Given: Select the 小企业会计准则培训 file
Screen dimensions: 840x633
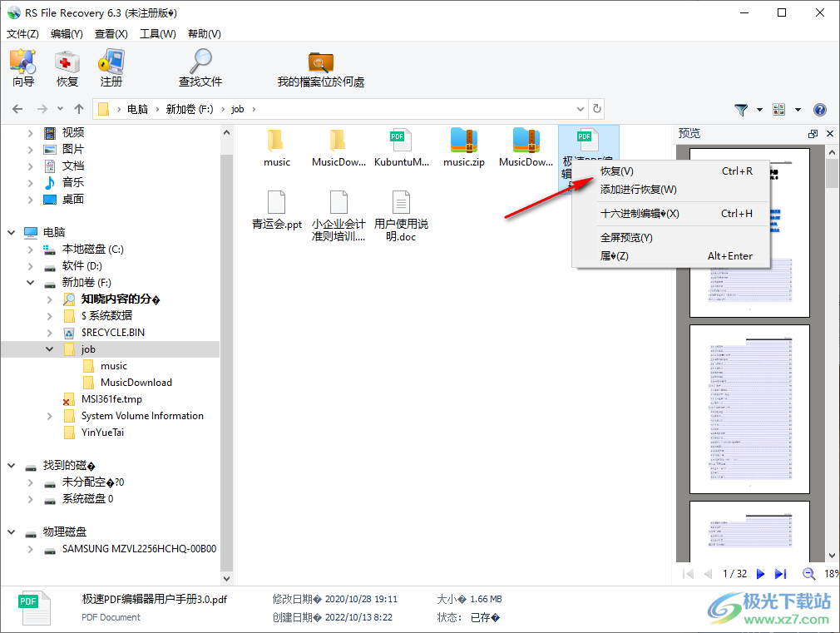Looking at the screenshot, I should (338, 216).
